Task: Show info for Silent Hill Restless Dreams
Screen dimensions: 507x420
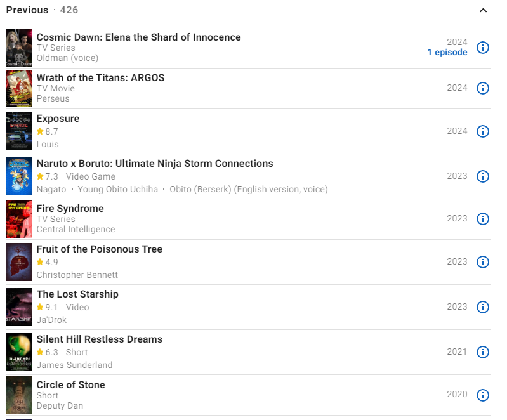Action: point(483,352)
